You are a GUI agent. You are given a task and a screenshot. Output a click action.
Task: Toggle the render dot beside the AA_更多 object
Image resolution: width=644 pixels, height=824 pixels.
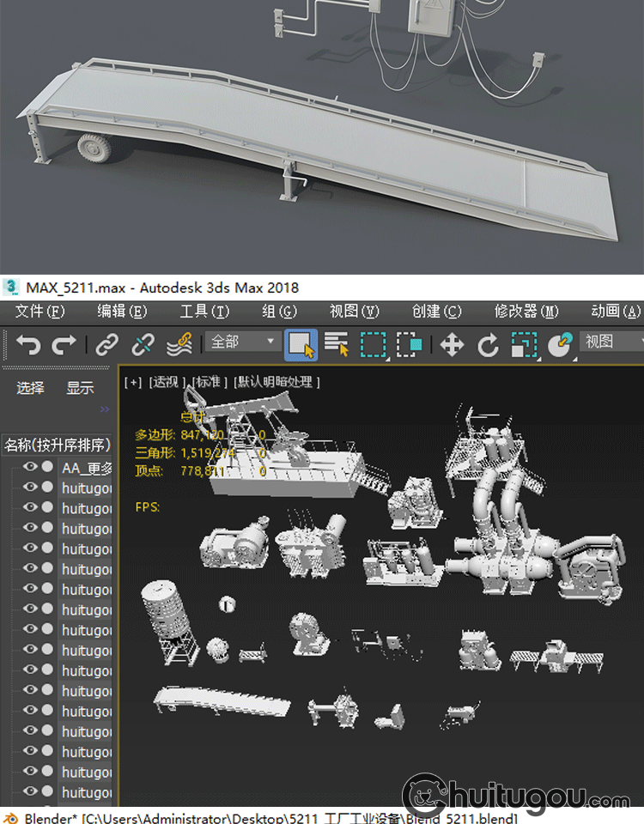pyautogui.click(x=47, y=467)
